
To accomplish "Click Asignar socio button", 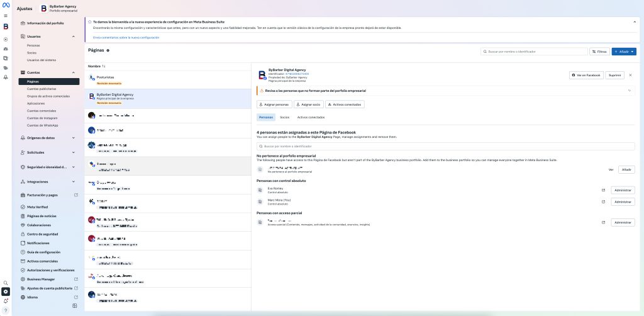I will (x=308, y=104).
